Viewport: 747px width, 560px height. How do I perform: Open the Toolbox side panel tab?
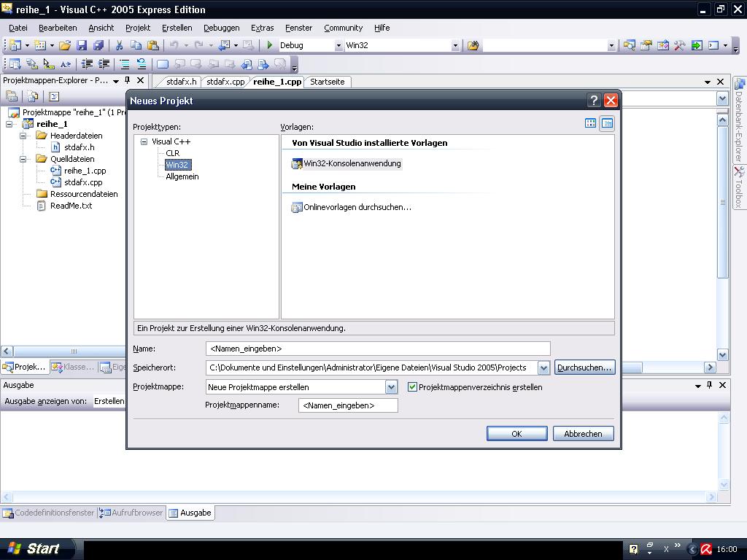pos(740,187)
